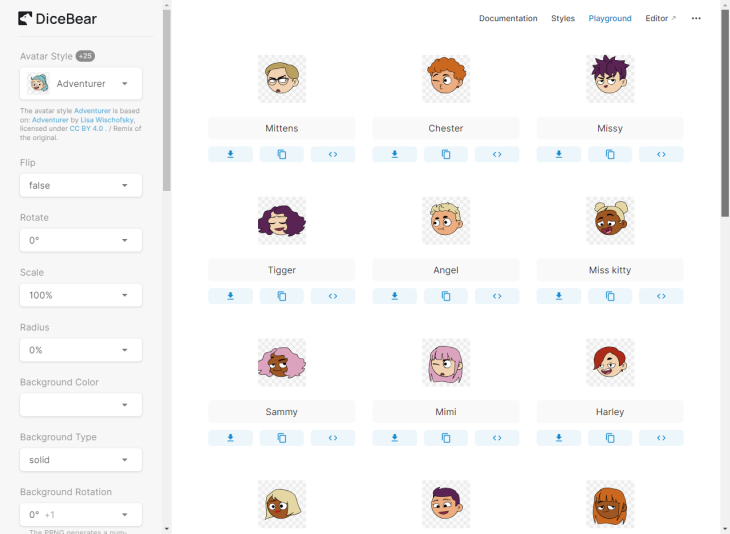The image size is (730, 534).
Task: Click the Harley avatar image
Action: point(610,362)
